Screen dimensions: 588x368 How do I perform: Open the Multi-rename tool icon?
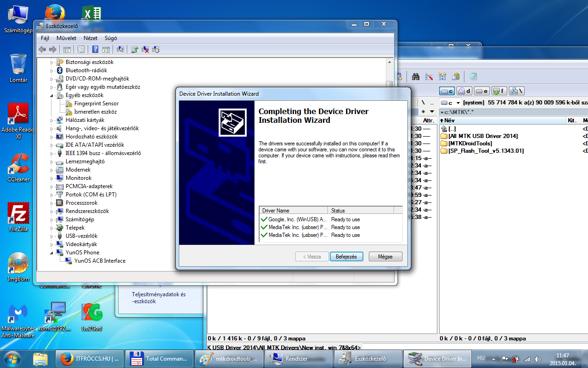tap(429, 76)
